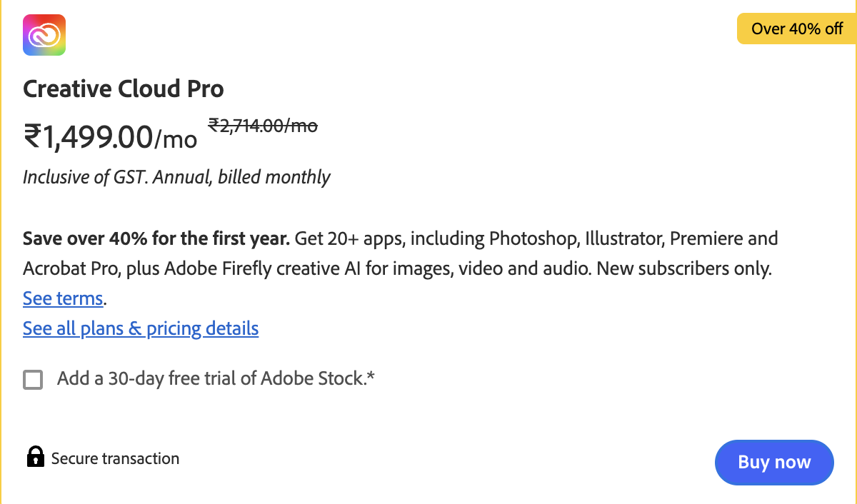Click the Creative Cloud rainbow logo icon
This screenshot has height=504, width=857.
tap(44, 35)
